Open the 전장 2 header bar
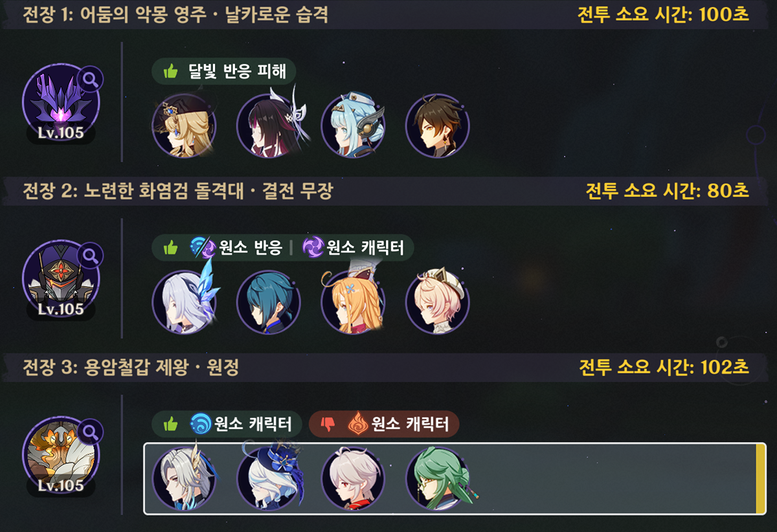The height and width of the screenshot is (532, 777). tap(388, 191)
